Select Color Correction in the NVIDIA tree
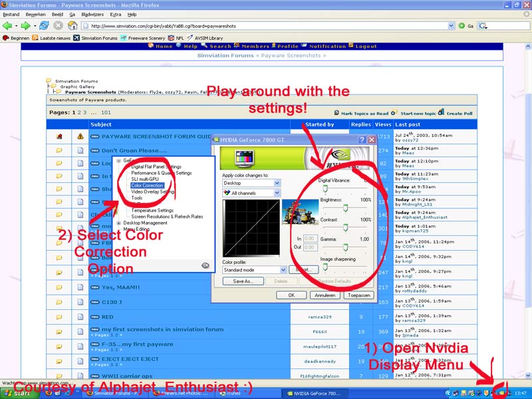 [x=147, y=186]
